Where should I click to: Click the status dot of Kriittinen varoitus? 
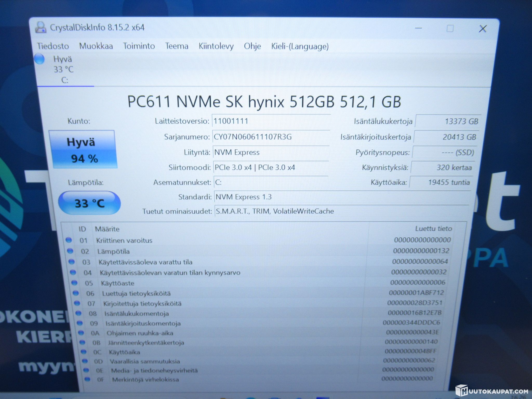pyautogui.click(x=69, y=240)
